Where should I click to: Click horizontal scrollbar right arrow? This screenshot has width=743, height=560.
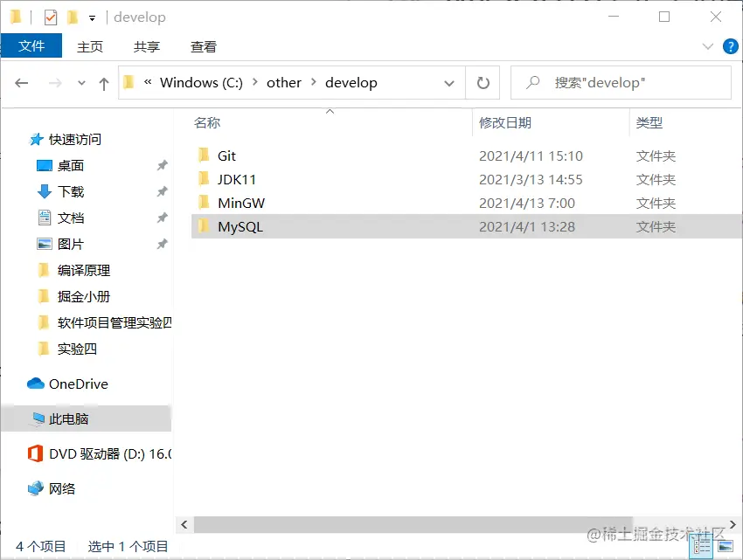pos(733,524)
